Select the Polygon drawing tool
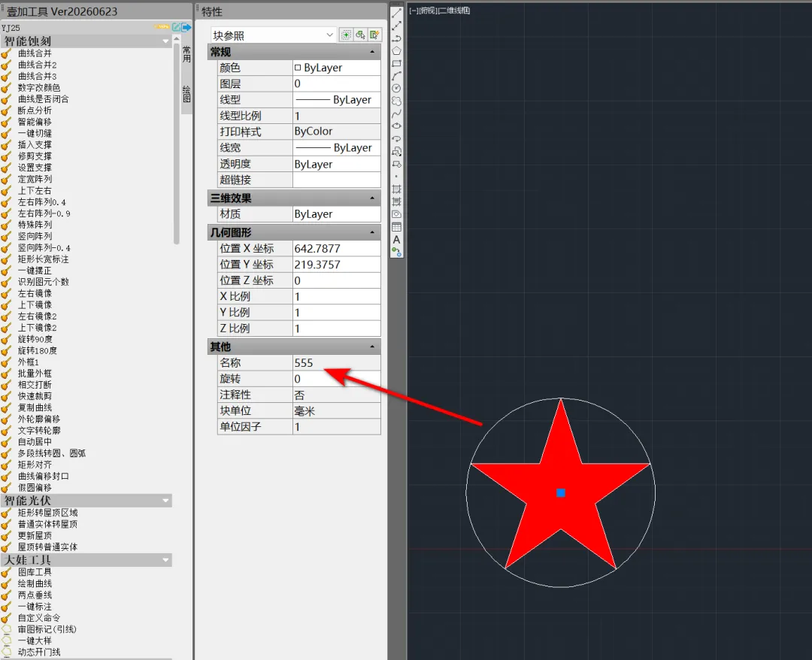The height and width of the screenshot is (660, 812). click(x=396, y=50)
